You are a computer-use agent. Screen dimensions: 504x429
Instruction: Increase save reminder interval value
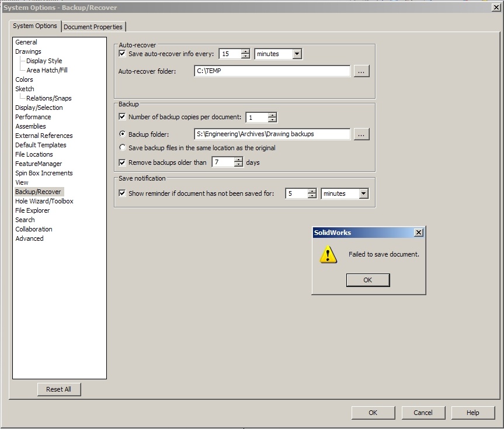pyautogui.click(x=312, y=191)
